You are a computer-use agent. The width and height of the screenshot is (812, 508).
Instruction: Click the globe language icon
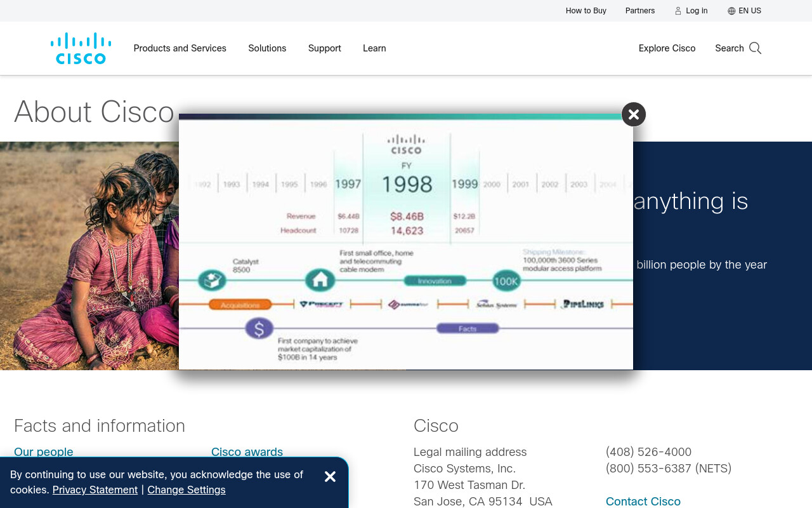(x=731, y=11)
